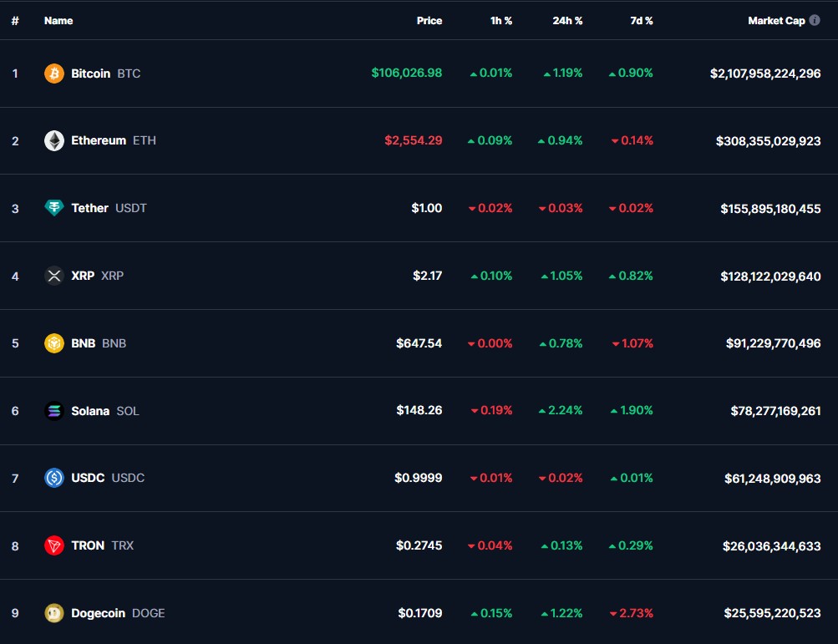Open the Solana coin page link
This screenshot has width=838, height=644.
click(90, 411)
